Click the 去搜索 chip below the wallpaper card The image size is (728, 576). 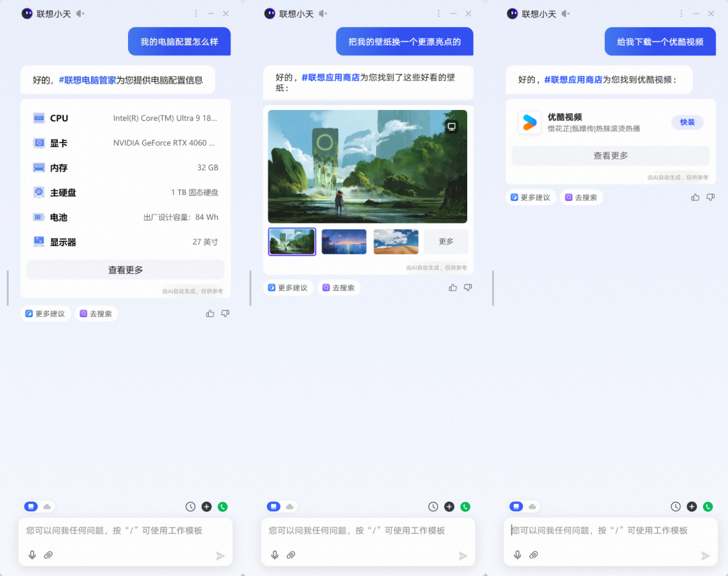tap(339, 287)
